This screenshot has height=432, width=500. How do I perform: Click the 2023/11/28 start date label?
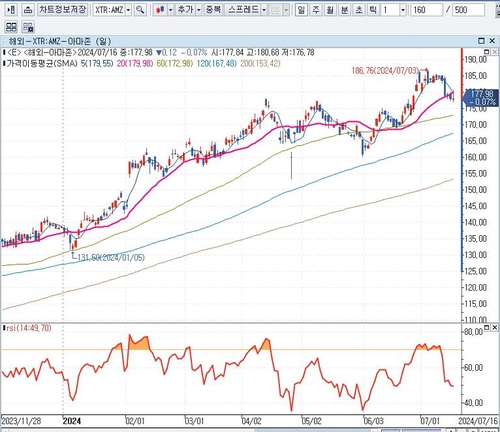(x=22, y=421)
